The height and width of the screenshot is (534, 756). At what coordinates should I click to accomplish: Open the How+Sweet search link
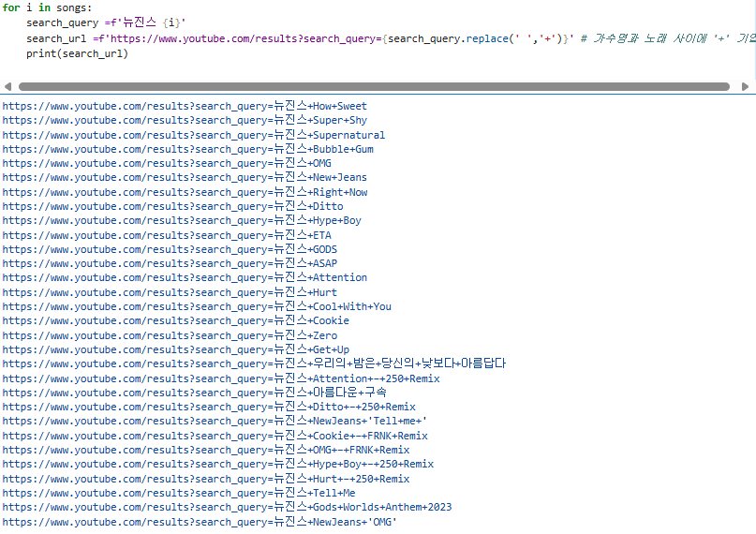point(185,106)
